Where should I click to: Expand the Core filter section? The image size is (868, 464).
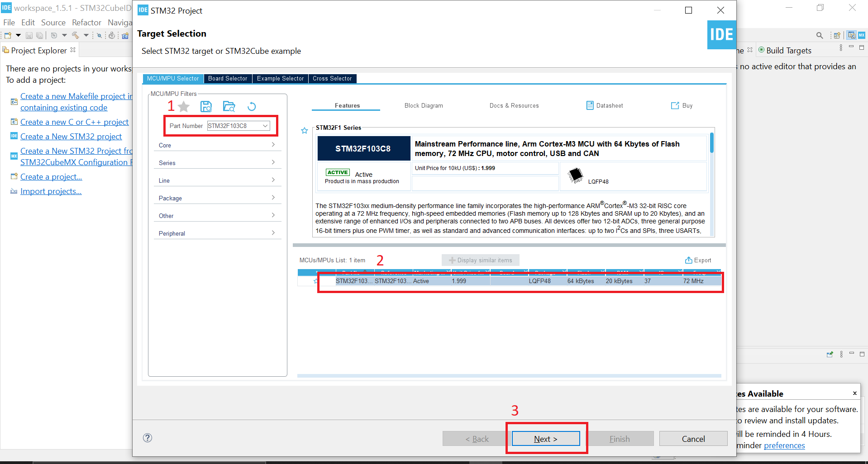click(217, 145)
